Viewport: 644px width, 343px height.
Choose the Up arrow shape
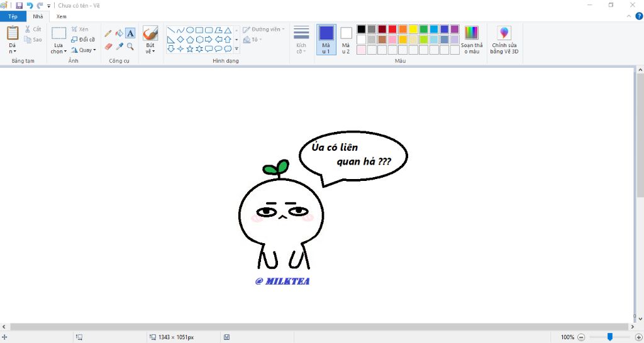point(228,40)
